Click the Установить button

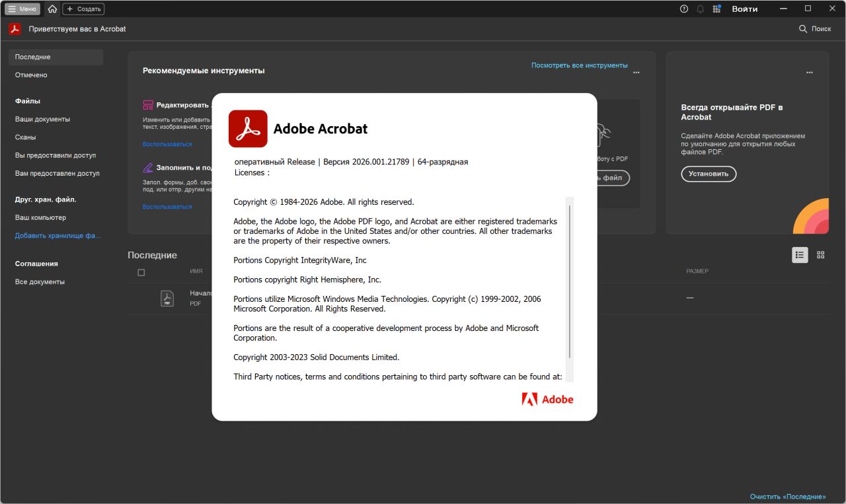pyautogui.click(x=709, y=174)
